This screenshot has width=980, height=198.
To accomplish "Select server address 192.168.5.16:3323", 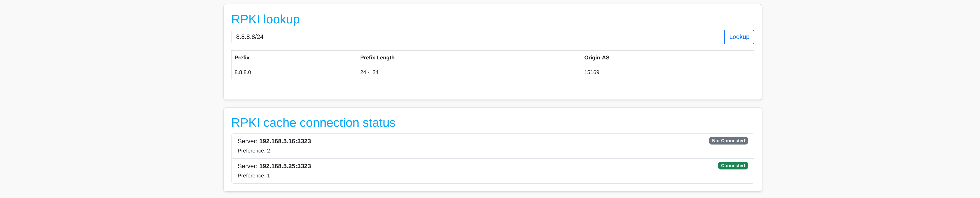I will 285,141.
